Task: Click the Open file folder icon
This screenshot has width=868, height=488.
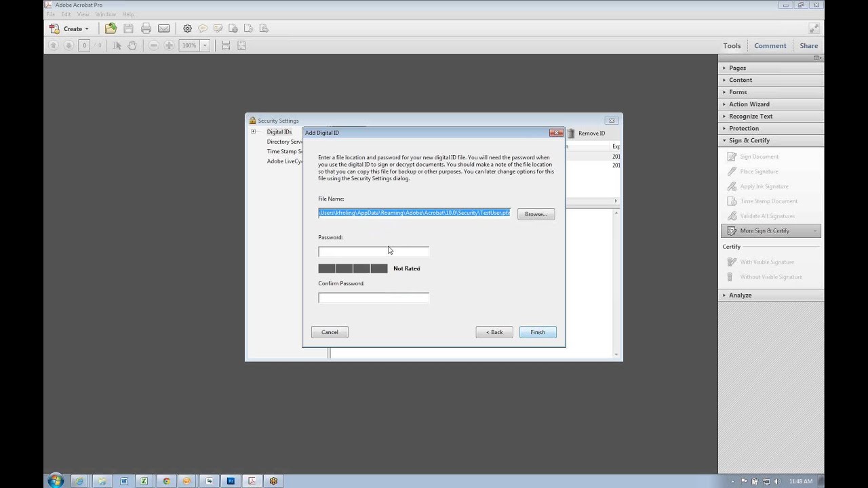Action: click(111, 28)
